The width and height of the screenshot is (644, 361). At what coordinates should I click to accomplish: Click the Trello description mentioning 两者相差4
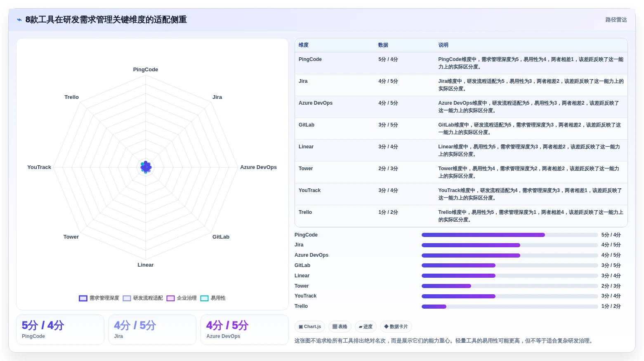531,216
